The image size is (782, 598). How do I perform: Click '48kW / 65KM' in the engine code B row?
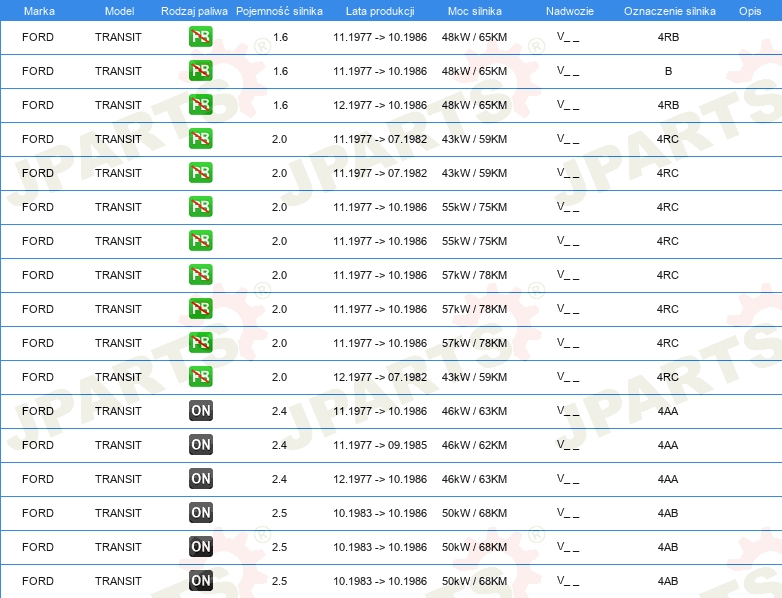pyautogui.click(x=474, y=71)
